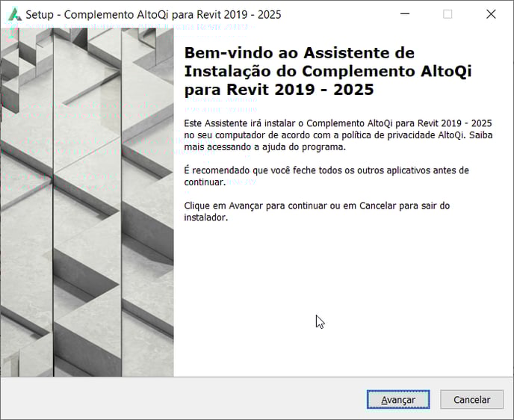Click the concrete pattern banner image
The image size is (514, 420).
87,203
